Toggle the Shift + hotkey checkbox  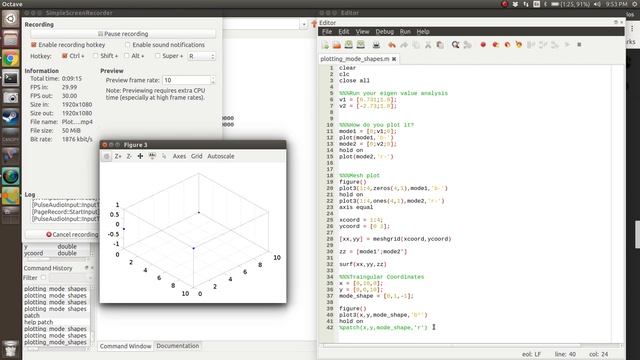click(95, 56)
